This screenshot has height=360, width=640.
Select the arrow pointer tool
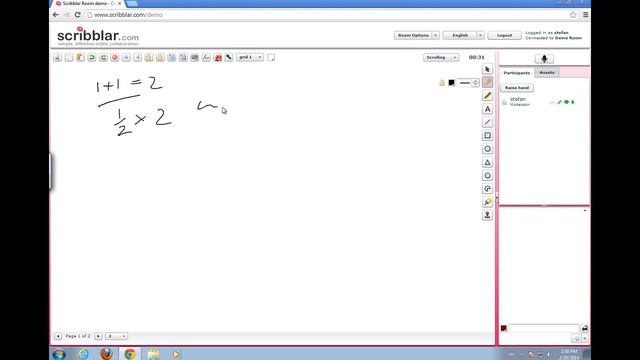click(x=487, y=69)
